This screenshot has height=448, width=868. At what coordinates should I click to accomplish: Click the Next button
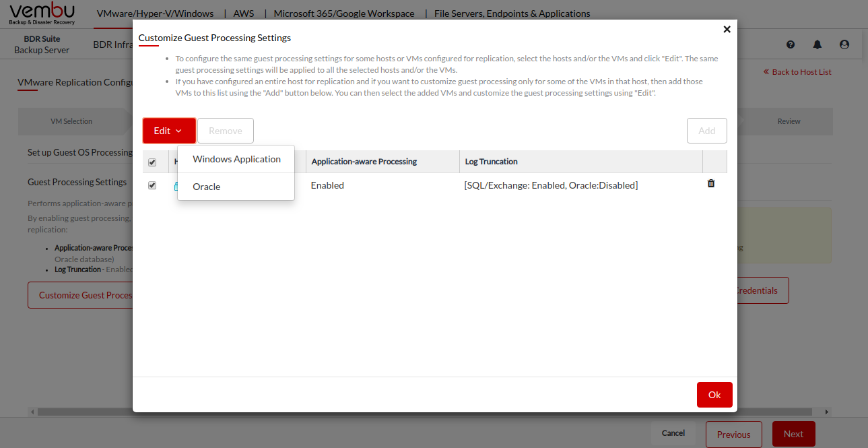(x=793, y=435)
